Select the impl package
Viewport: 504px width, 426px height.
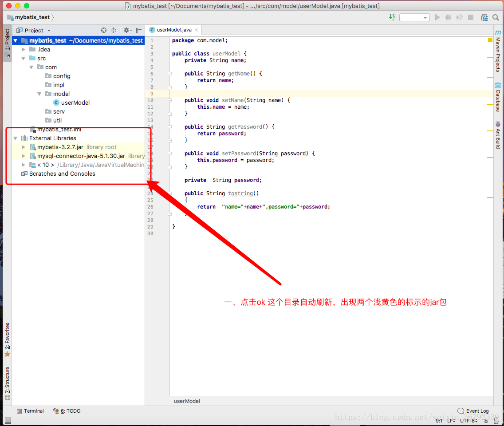[x=59, y=85]
